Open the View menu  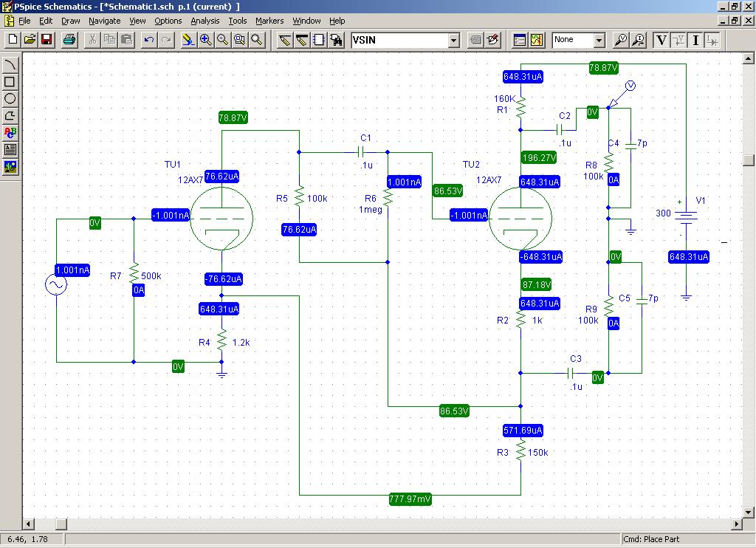137,21
